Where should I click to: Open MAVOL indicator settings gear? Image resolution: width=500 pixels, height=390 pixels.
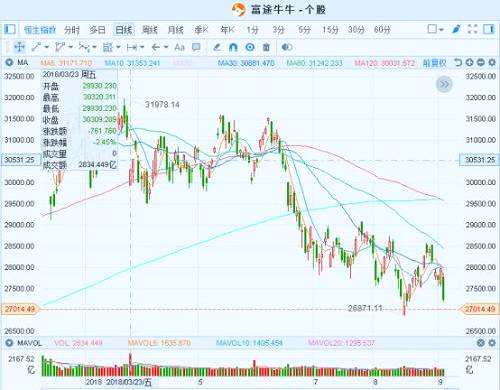[492, 343]
